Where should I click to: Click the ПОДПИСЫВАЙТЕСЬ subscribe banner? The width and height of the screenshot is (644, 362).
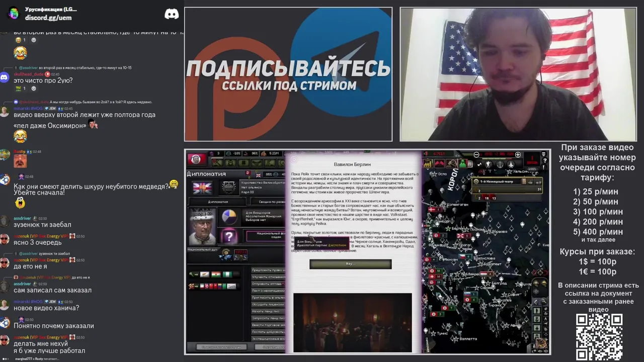288,74
